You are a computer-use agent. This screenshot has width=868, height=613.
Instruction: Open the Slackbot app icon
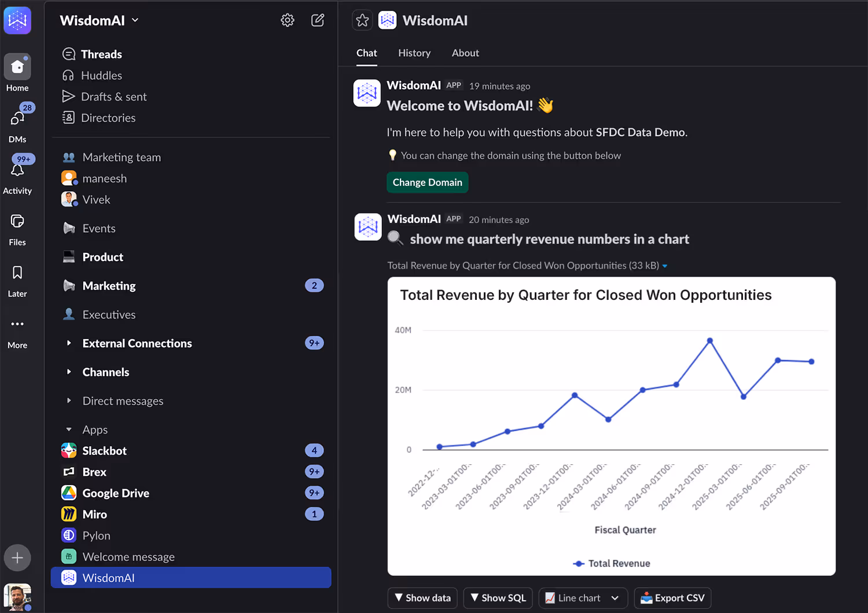point(68,450)
